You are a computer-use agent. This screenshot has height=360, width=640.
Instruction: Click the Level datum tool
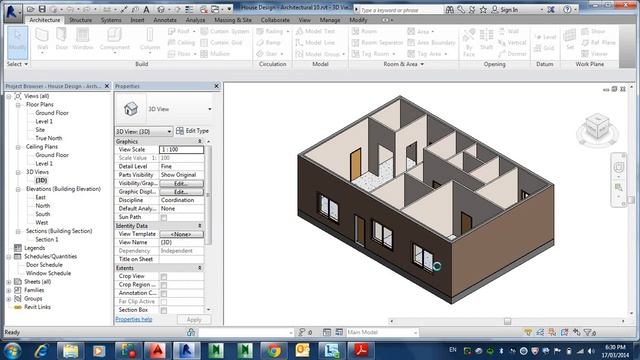(x=545, y=37)
